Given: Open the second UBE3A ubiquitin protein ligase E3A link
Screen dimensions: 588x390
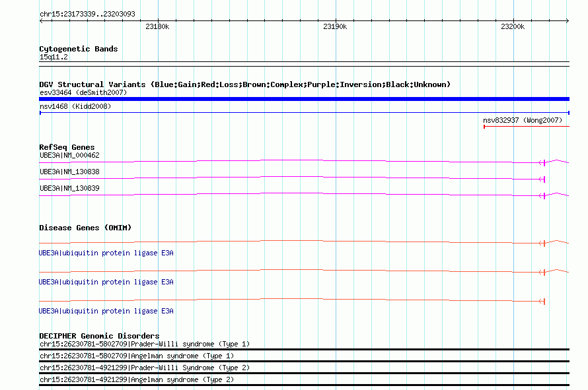Looking at the screenshot, I should (106, 282).
